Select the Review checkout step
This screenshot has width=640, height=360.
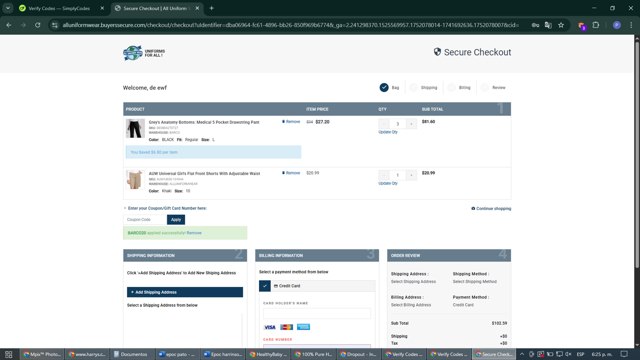(x=493, y=87)
